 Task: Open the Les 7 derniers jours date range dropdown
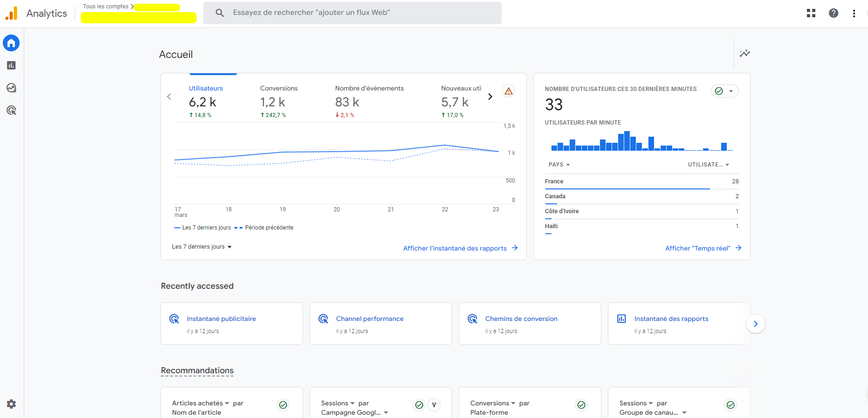click(x=202, y=247)
